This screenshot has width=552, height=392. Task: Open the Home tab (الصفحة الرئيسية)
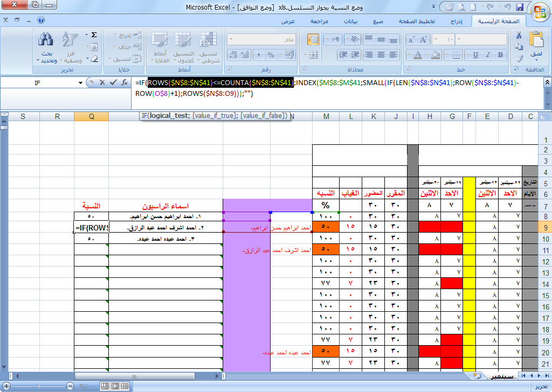point(499,21)
